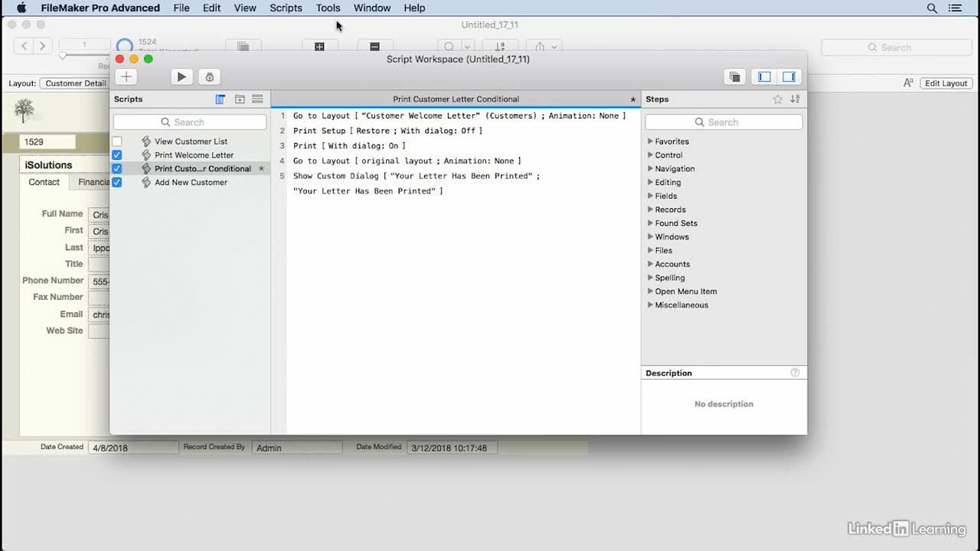The height and width of the screenshot is (551, 980).
Task: Toggle the steps pane show/hide icon
Action: [789, 77]
